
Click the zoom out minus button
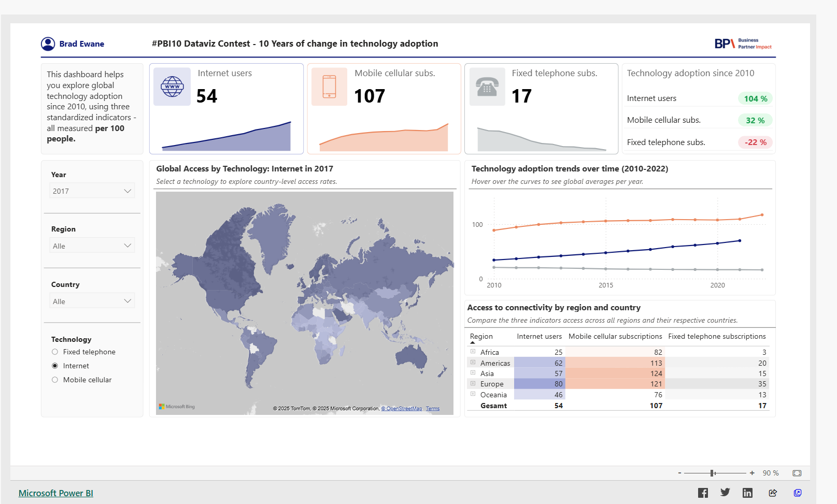click(679, 473)
